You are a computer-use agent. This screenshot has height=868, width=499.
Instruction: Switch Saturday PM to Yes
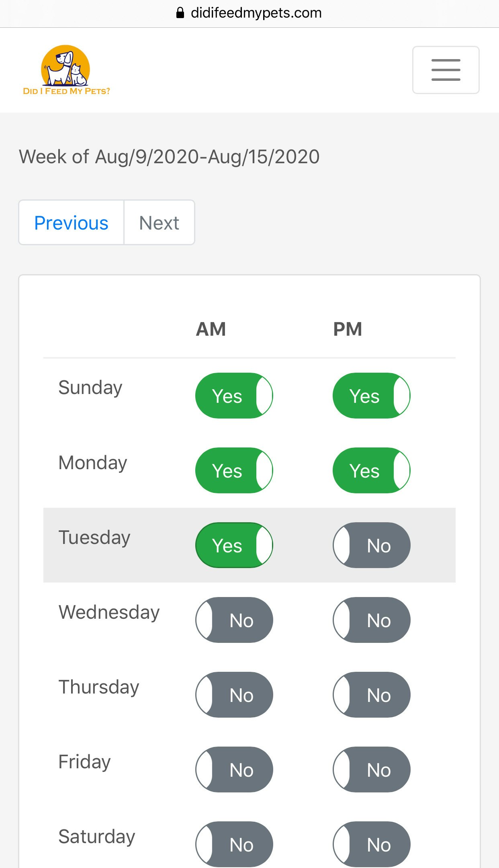(371, 844)
